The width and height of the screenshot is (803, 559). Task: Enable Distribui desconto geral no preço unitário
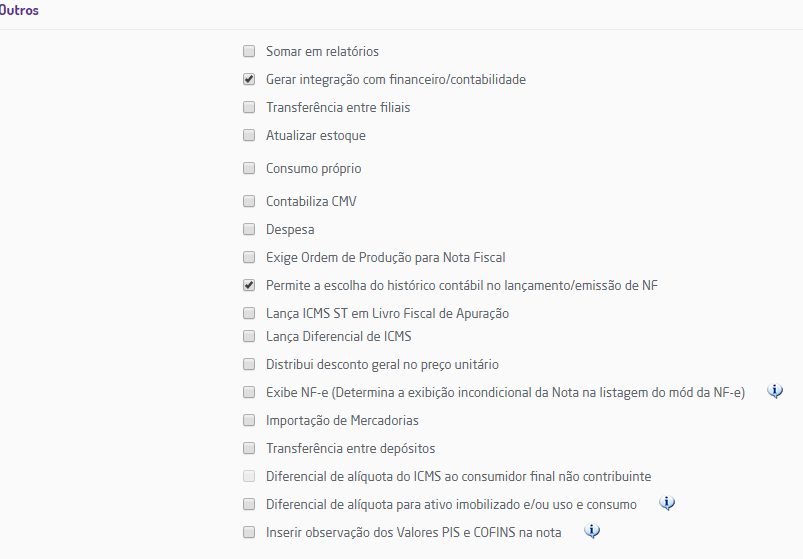point(249,364)
